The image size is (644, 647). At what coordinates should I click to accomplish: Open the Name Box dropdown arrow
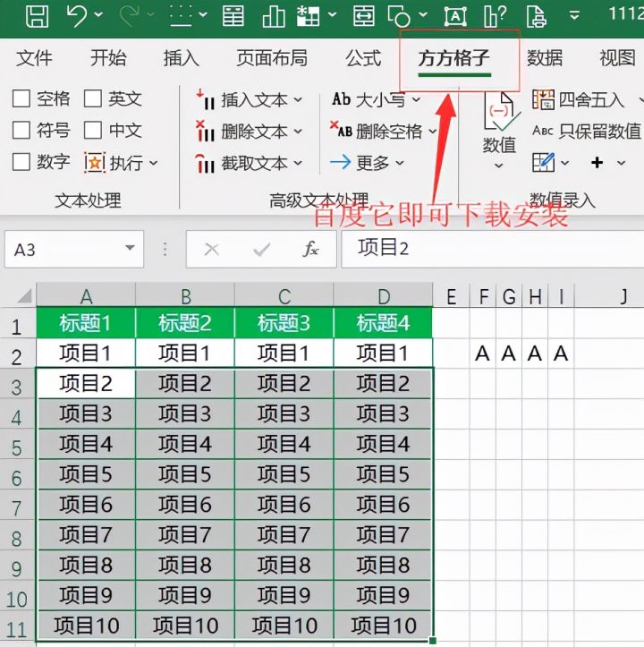click(130, 248)
